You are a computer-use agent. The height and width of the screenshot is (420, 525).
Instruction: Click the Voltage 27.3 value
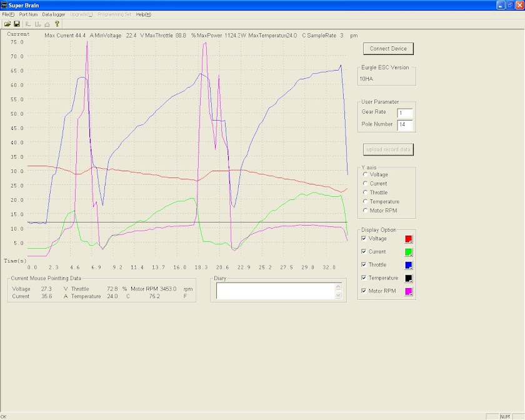(x=46, y=289)
